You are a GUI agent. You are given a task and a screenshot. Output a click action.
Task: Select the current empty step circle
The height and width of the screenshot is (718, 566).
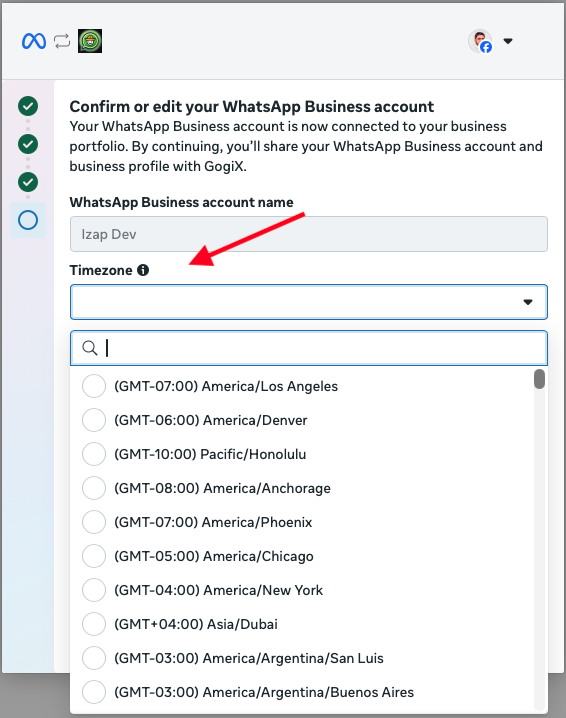pos(28,220)
